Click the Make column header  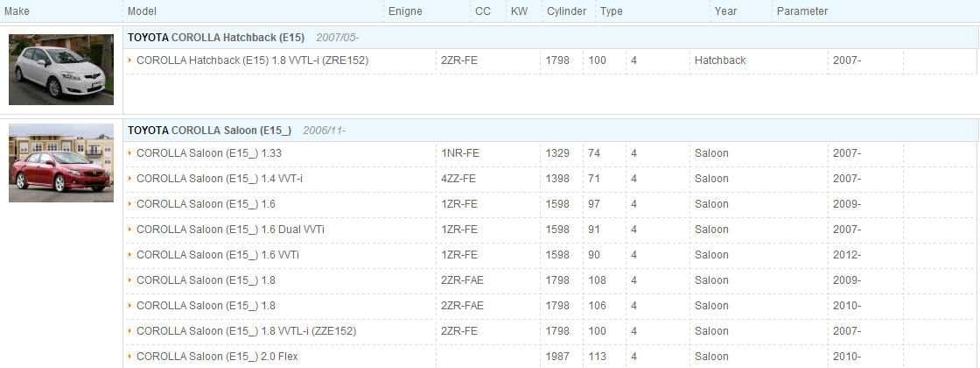(17, 11)
